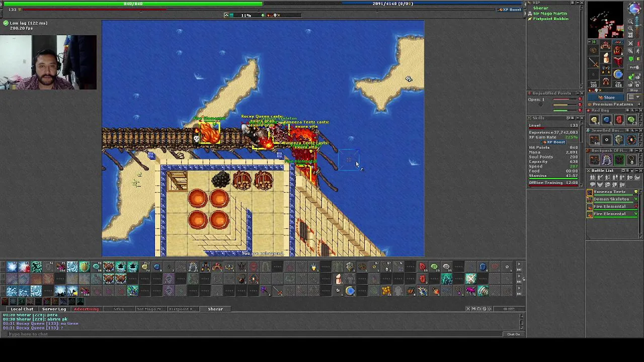Switch to the Server Log tab

[x=54, y=309]
